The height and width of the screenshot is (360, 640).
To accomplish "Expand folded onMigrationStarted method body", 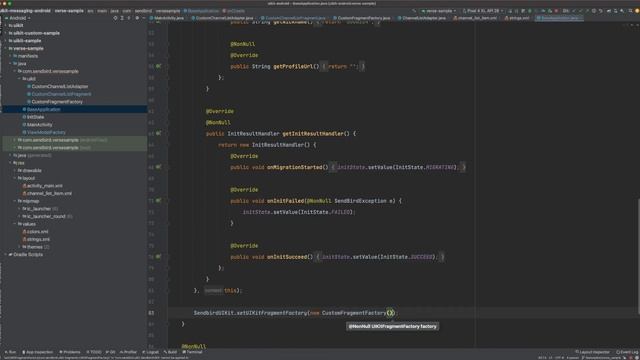I will click(333, 167).
